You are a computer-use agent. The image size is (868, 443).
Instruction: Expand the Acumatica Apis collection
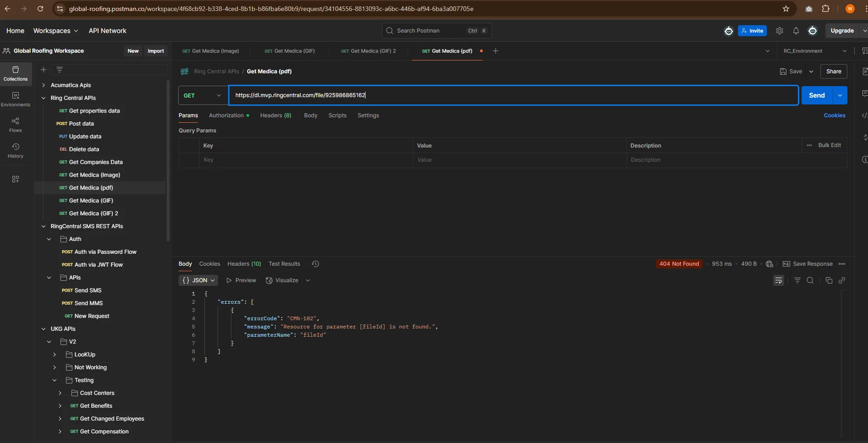44,85
